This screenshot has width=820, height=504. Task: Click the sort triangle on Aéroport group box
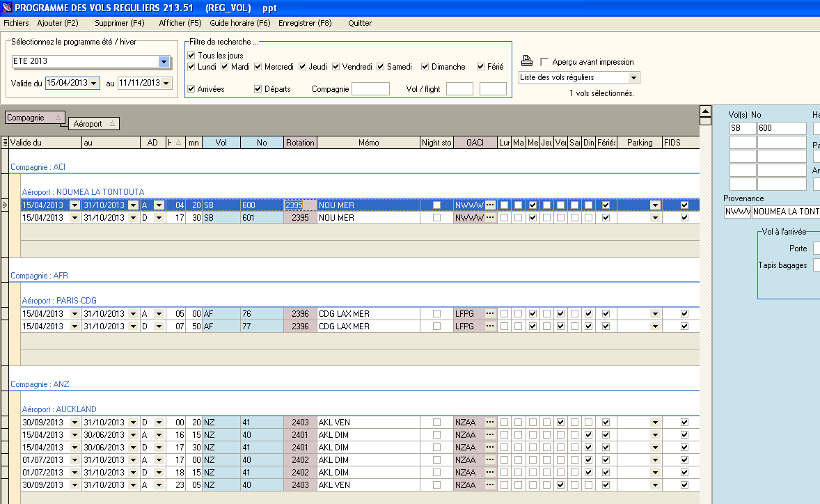coord(112,124)
